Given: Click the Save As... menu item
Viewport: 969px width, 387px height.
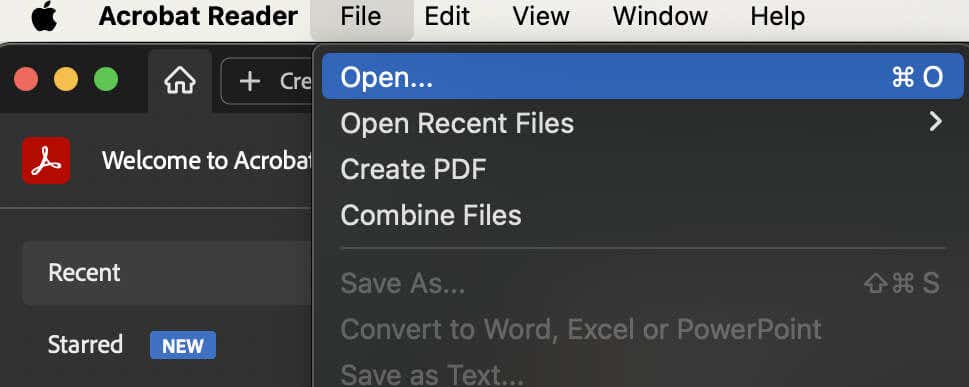Looking at the screenshot, I should tap(643, 283).
